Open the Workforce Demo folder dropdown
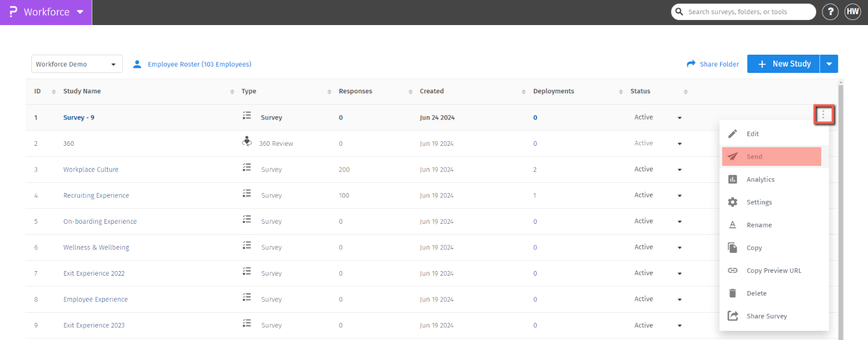Image resolution: width=868 pixels, height=340 pixels. [77, 64]
